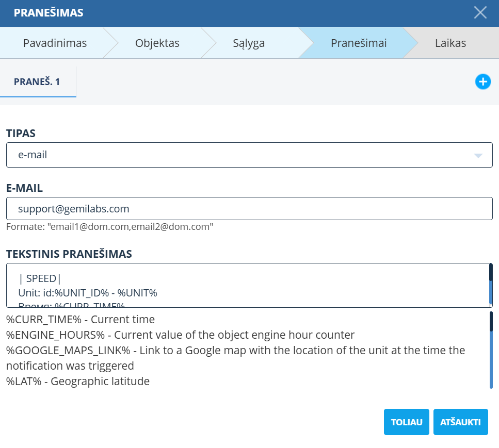The width and height of the screenshot is (499, 448).
Task: Jump to the Laikas step
Action: pos(450,43)
